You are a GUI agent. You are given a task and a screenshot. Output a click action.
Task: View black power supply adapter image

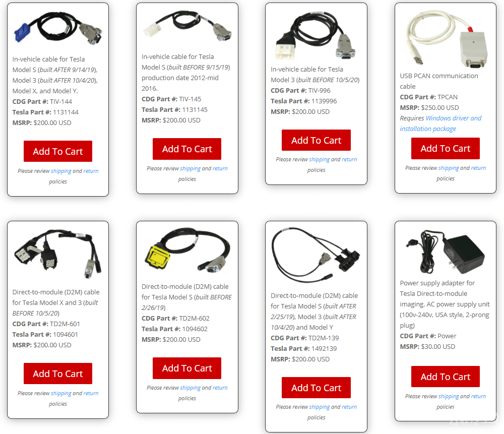pos(446,252)
